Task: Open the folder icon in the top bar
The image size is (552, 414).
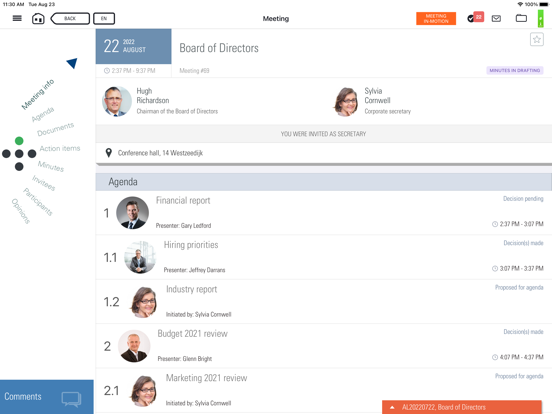Action: coord(521,18)
